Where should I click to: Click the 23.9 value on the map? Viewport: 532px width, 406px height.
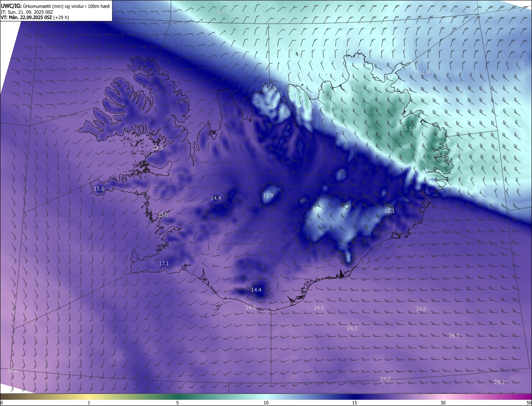(158, 148)
